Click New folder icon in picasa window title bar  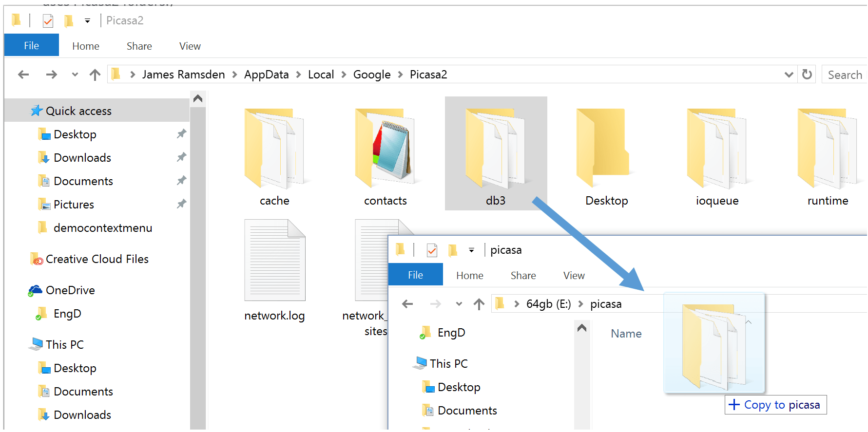click(x=453, y=250)
